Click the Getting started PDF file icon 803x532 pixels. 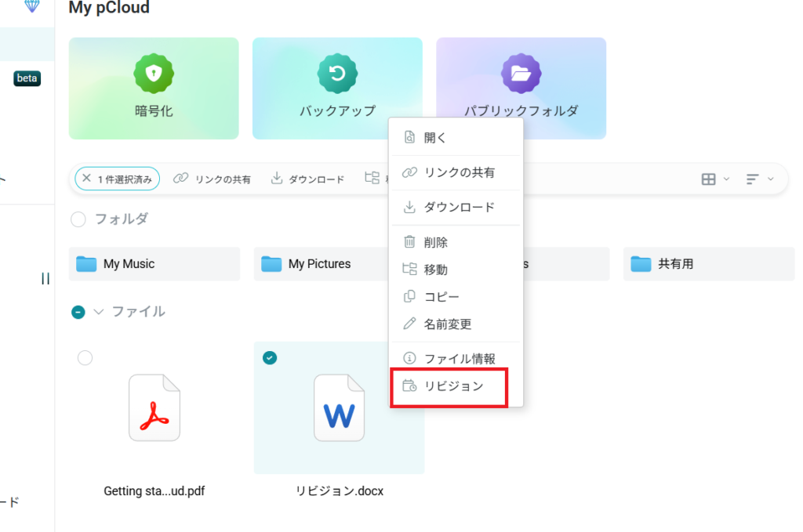[154, 407]
